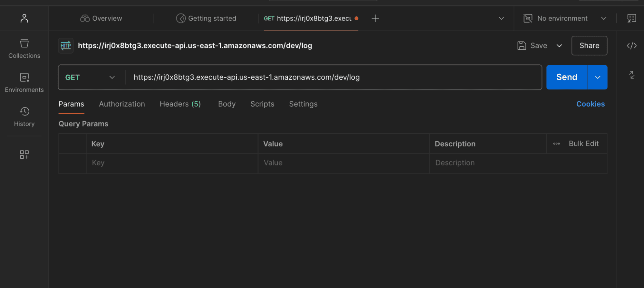This screenshot has height=288, width=644.
Task: Open the Environments sidebar panel
Action: pos(24,82)
